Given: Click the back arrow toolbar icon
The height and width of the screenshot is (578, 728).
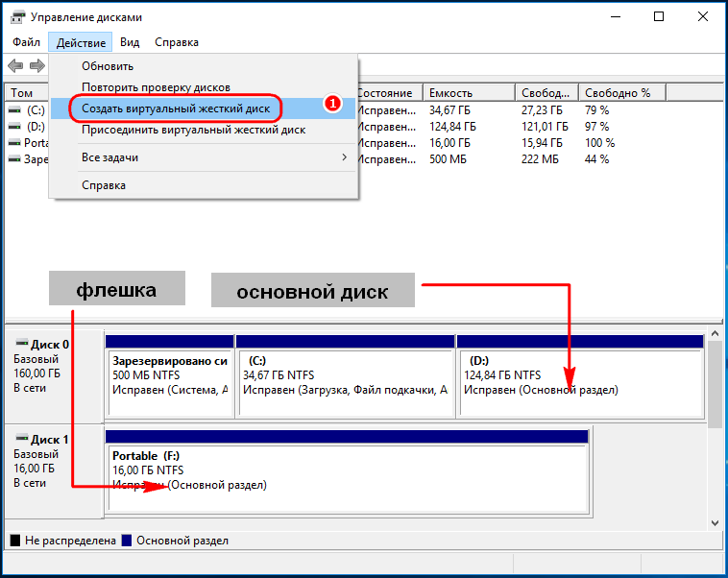Looking at the screenshot, I should [15, 65].
